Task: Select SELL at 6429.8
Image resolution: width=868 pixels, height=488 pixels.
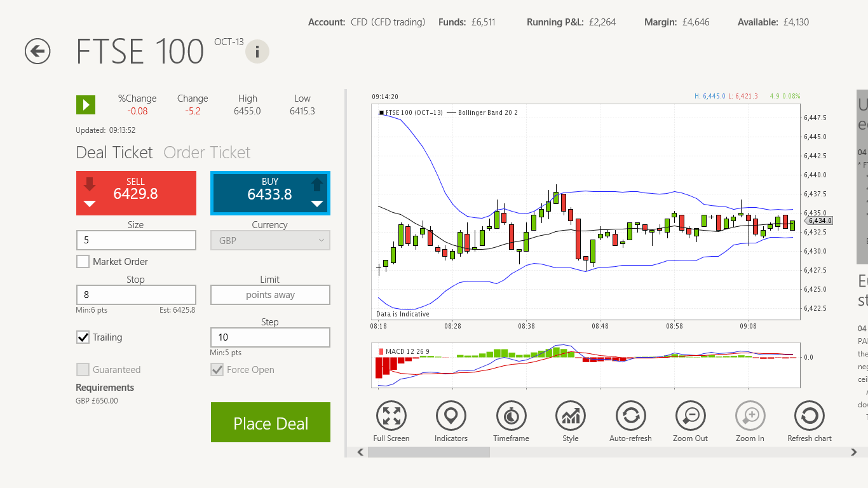Action: [136, 193]
